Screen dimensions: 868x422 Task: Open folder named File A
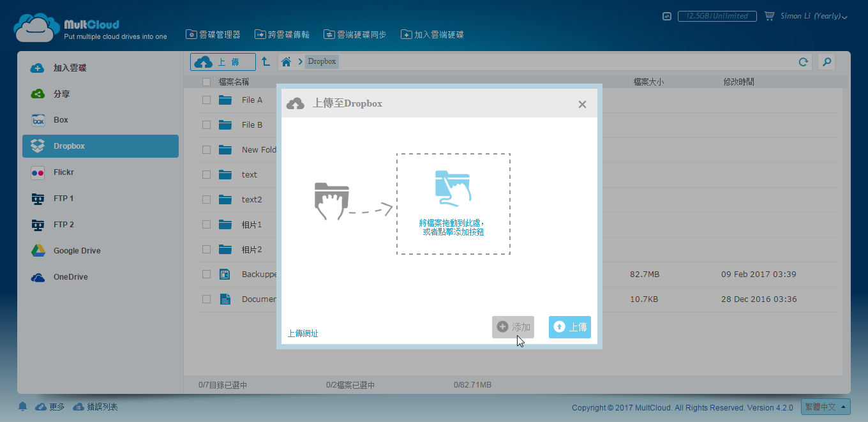point(252,100)
